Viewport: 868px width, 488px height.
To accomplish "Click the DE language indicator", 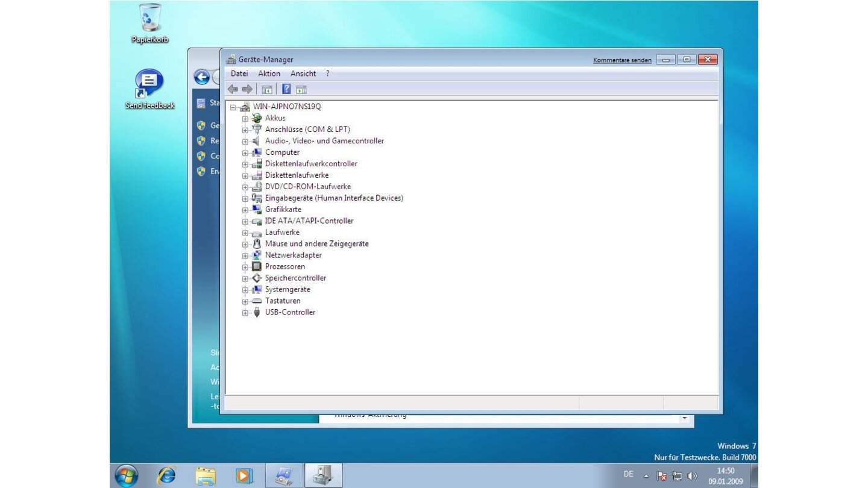I will [629, 474].
